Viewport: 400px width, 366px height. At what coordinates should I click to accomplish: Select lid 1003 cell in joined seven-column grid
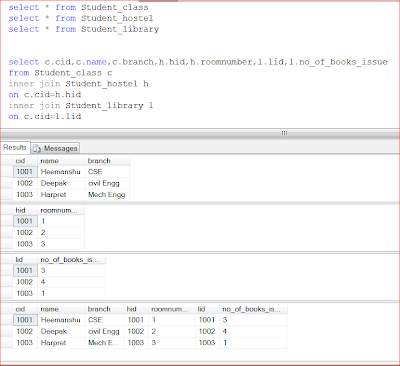(x=207, y=343)
